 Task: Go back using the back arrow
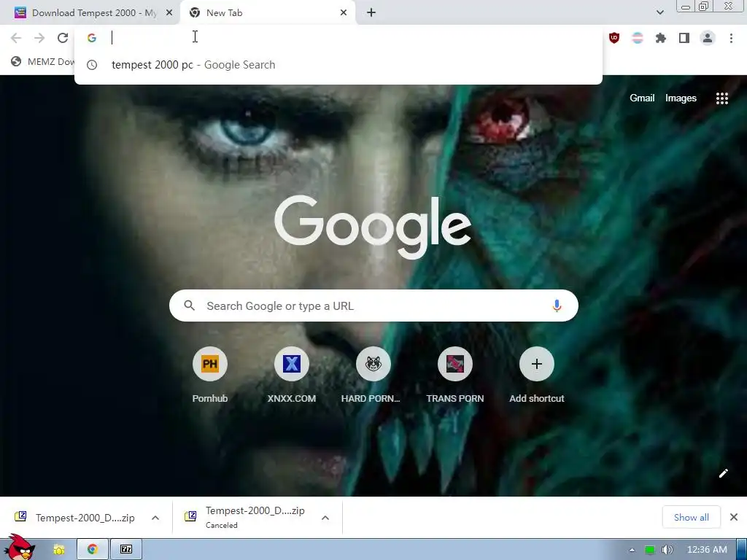click(x=16, y=38)
